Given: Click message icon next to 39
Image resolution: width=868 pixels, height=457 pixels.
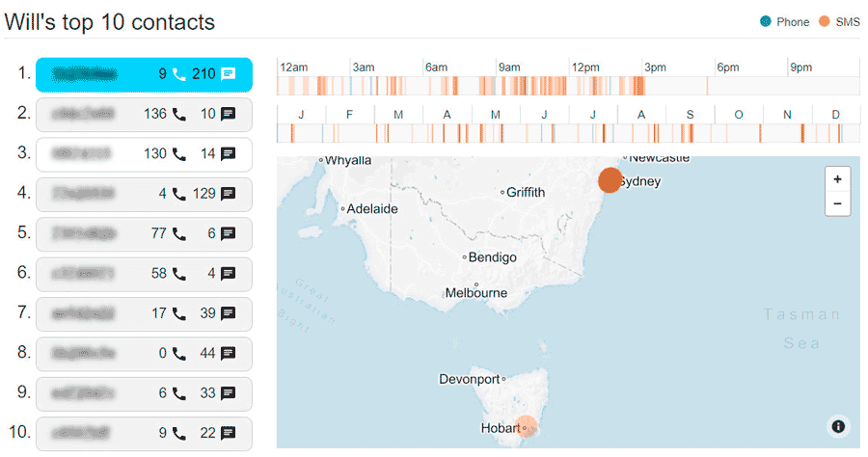Looking at the screenshot, I should click(228, 313).
